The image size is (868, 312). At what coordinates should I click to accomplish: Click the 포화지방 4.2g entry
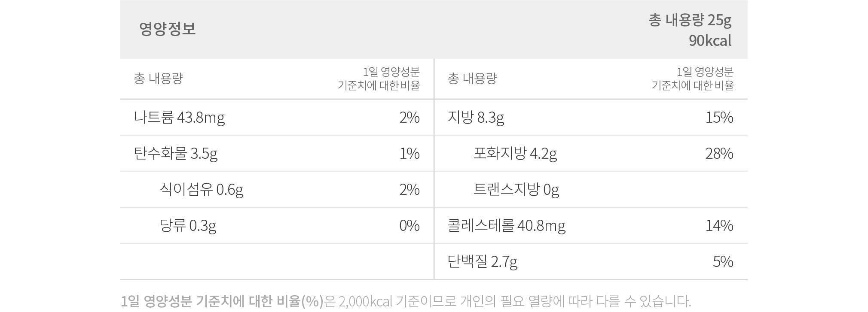[x=515, y=153]
